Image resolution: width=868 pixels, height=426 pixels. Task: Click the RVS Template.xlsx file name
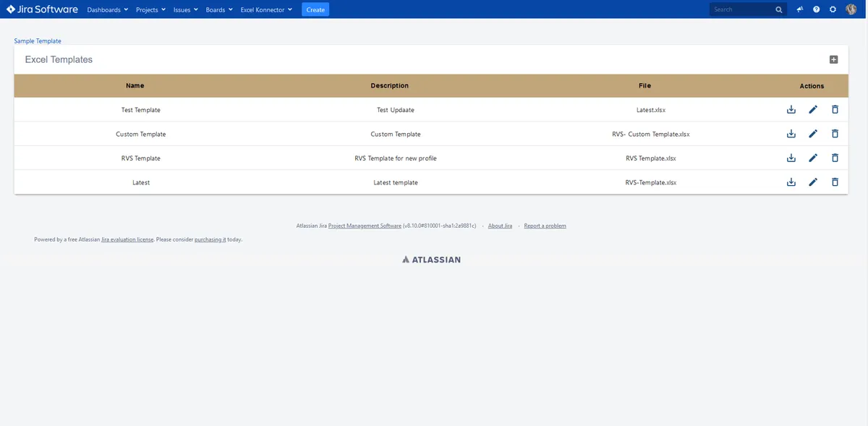[651, 158]
